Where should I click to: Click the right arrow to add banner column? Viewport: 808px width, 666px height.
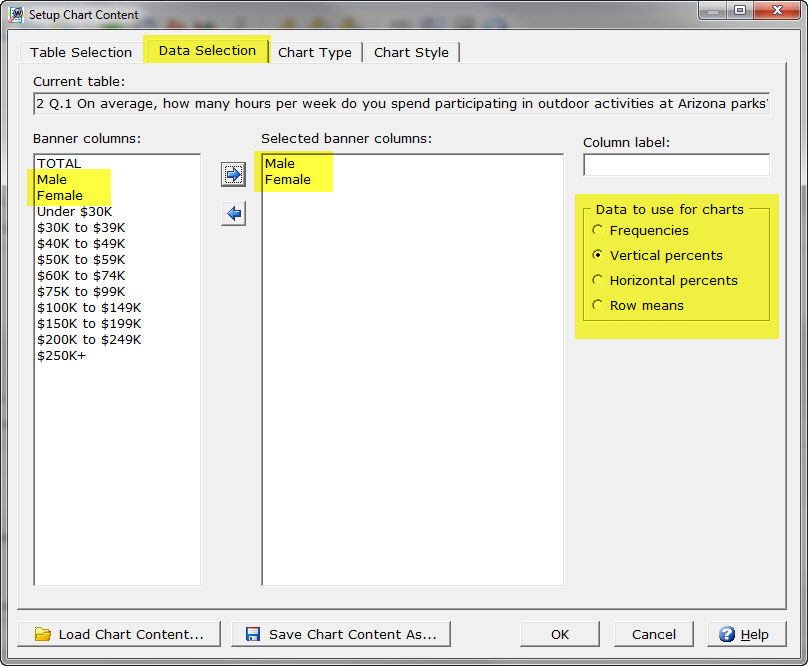click(x=233, y=175)
